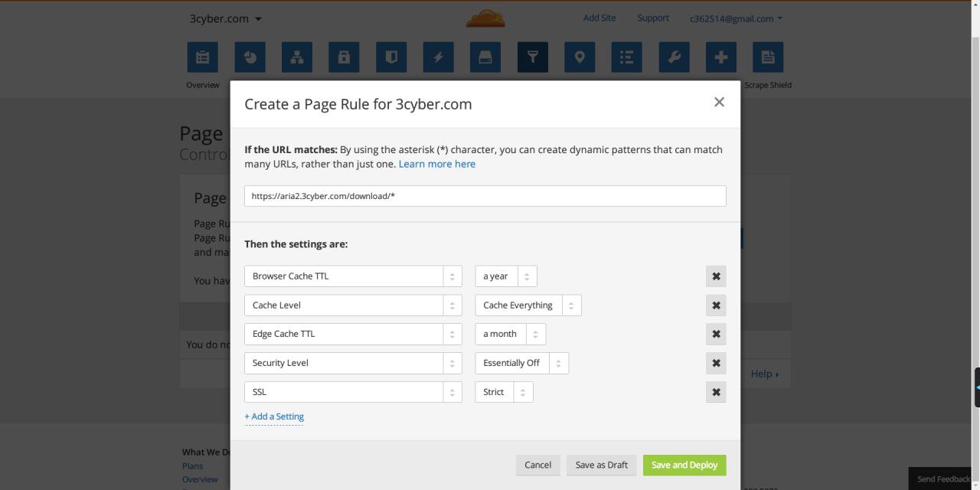Click Save as Draft button
This screenshot has height=490, width=980.
601,465
